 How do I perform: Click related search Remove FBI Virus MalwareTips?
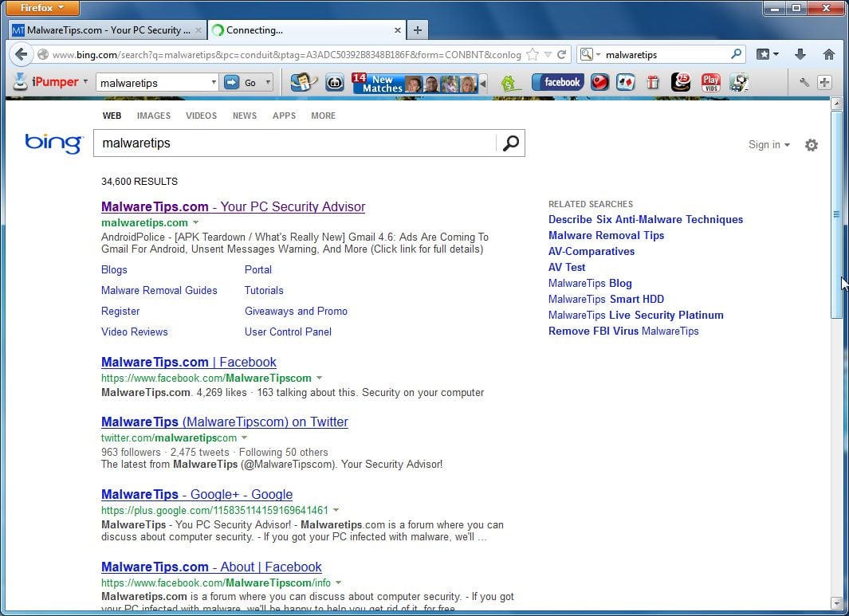pyautogui.click(x=623, y=332)
